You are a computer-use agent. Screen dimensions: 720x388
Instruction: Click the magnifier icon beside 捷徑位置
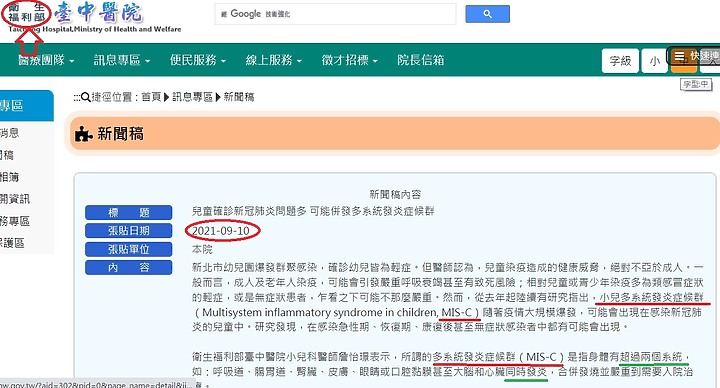click(85, 97)
